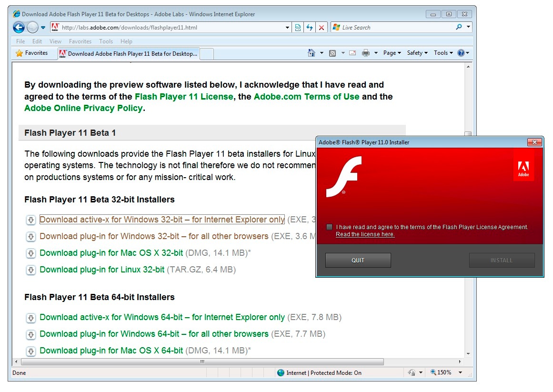Click the search magnifier icon
This screenshot has height=392, width=553.
click(459, 27)
